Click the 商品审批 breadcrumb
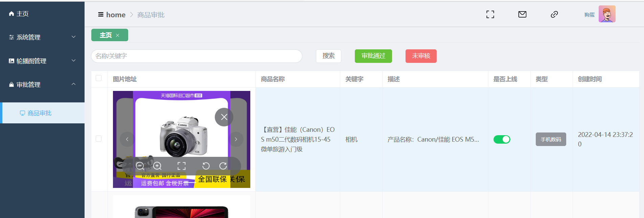The width and height of the screenshot is (644, 218). pos(151,15)
